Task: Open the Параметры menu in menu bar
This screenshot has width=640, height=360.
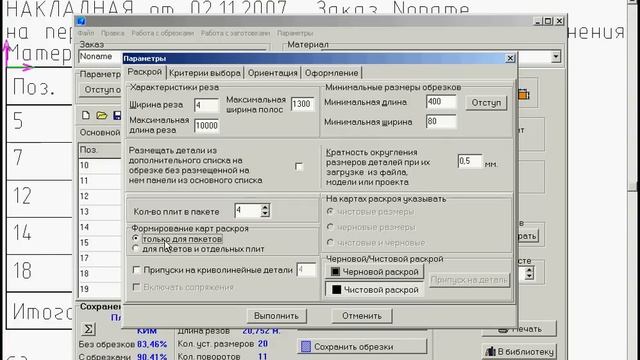Action: pos(295,33)
